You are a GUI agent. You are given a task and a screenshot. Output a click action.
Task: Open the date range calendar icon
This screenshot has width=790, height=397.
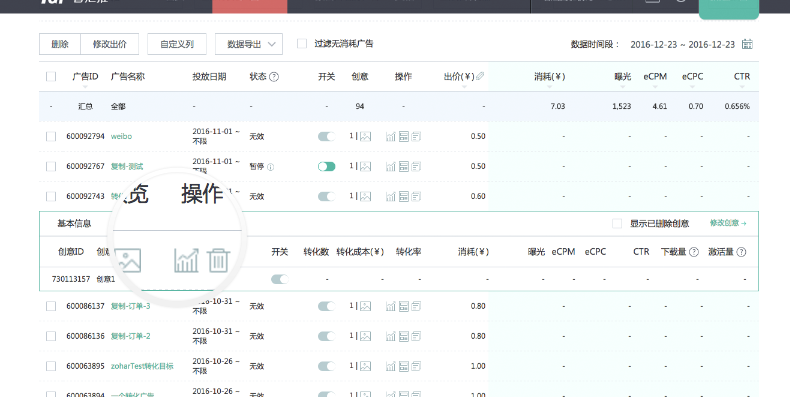[x=747, y=44]
